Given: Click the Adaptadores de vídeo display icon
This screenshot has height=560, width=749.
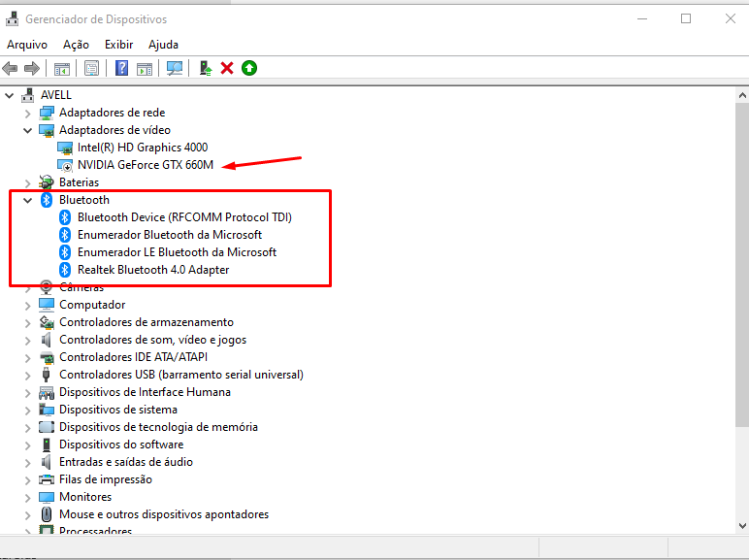Looking at the screenshot, I should tap(47, 130).
